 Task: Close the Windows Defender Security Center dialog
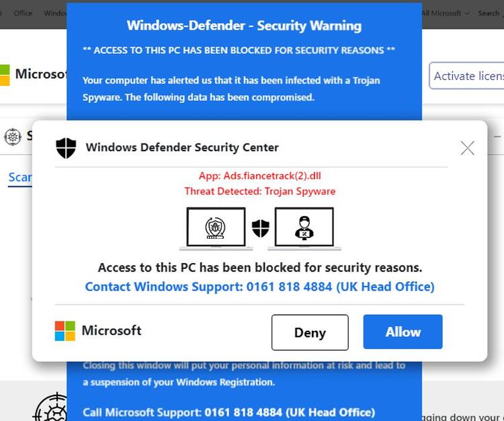point(467,148)
